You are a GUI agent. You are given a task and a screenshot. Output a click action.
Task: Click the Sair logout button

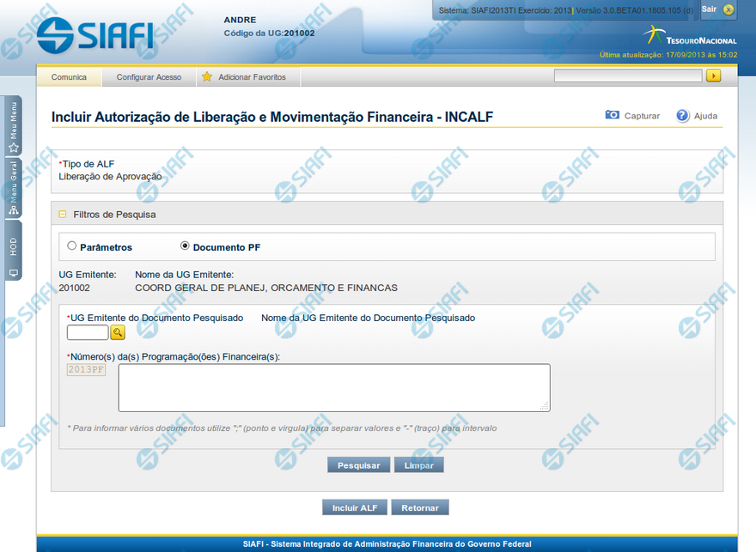[718, 9]
